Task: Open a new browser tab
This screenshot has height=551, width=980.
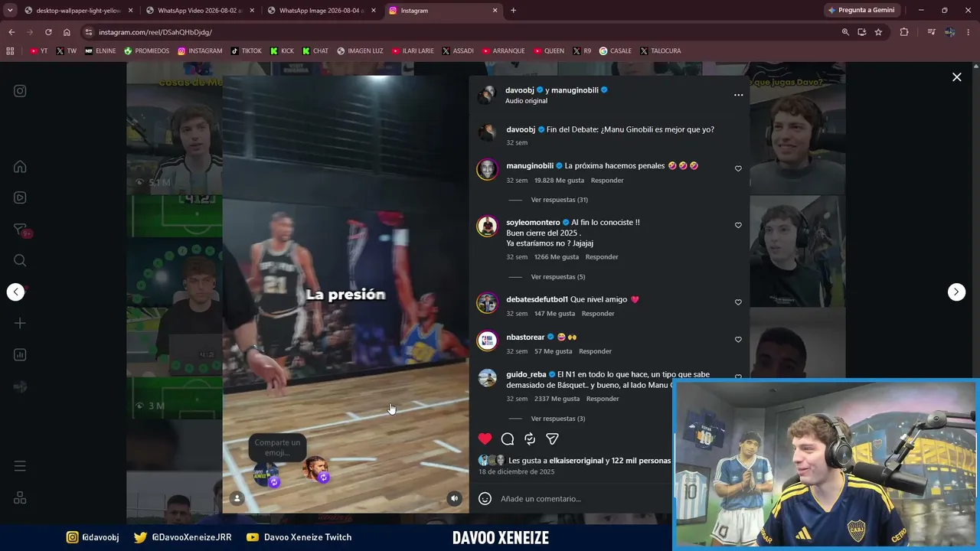Action: pyautogui.click(x=513, y=11)
